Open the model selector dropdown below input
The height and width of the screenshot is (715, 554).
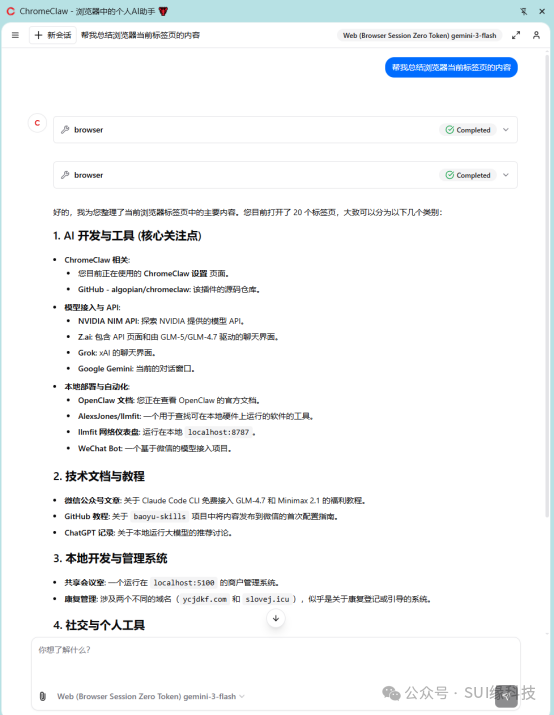pos(150,696)
